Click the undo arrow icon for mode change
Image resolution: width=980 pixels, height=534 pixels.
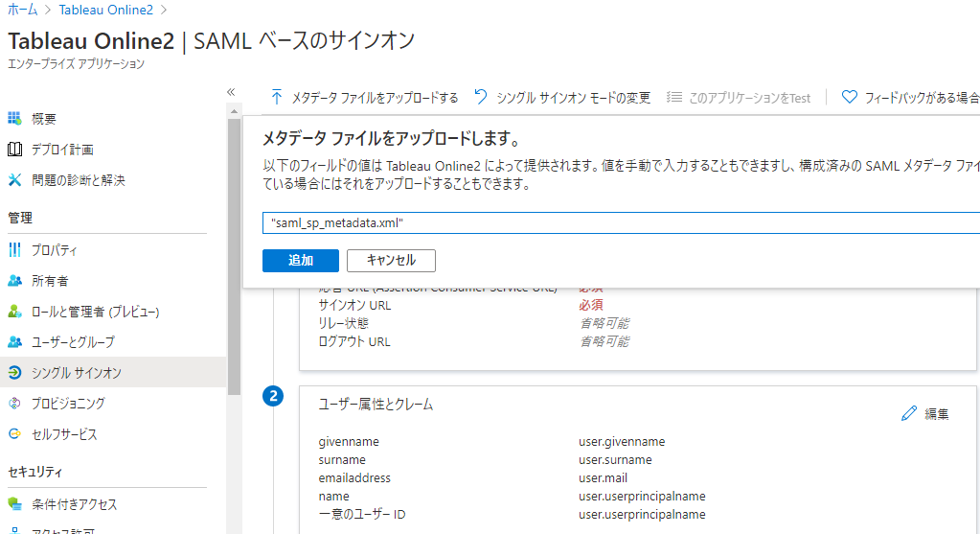point(481,97)
